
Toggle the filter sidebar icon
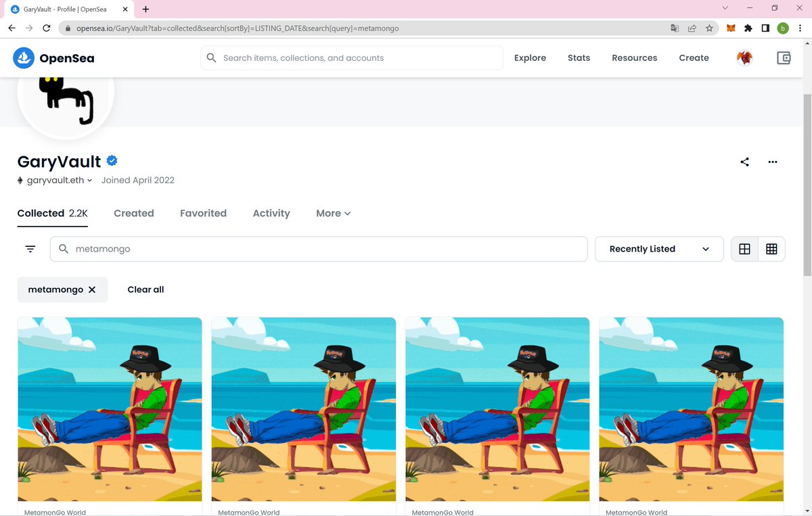point(30,249)
